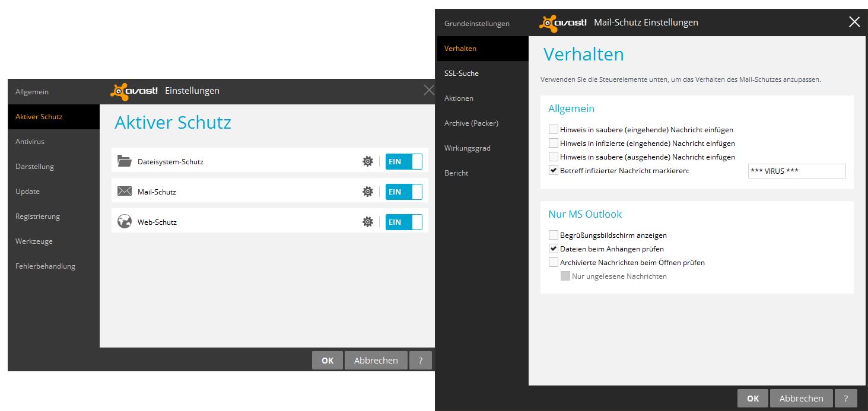Close the Mail-Schutz Einstellungen window
868x411 pixels.
pyautogui.click(x=854, y=22)
